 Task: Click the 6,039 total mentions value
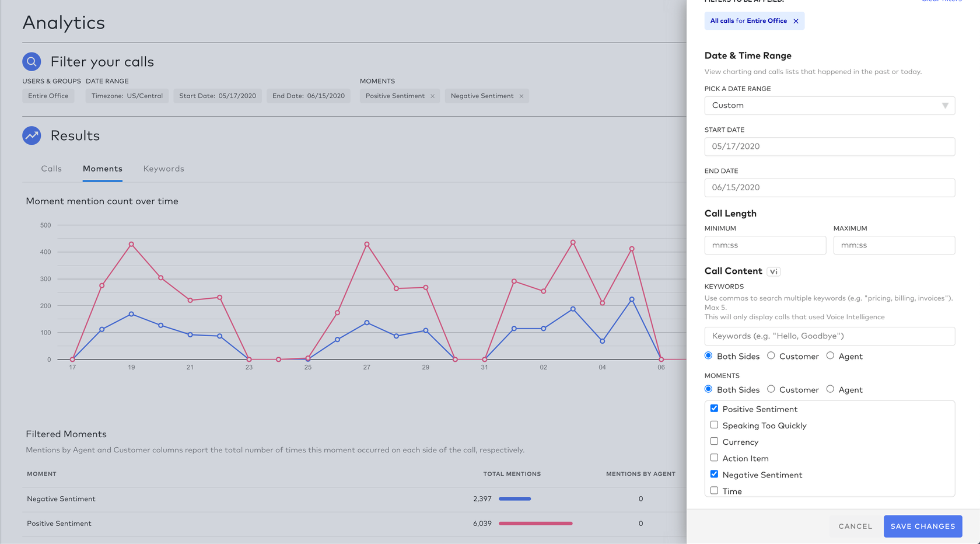(x=482, y=524)
